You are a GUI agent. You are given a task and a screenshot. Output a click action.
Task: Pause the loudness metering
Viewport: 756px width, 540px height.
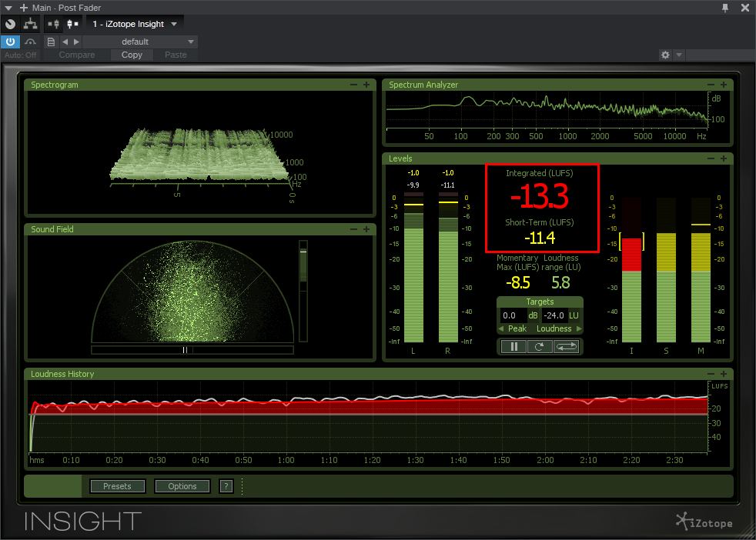[x=514, y=346]
